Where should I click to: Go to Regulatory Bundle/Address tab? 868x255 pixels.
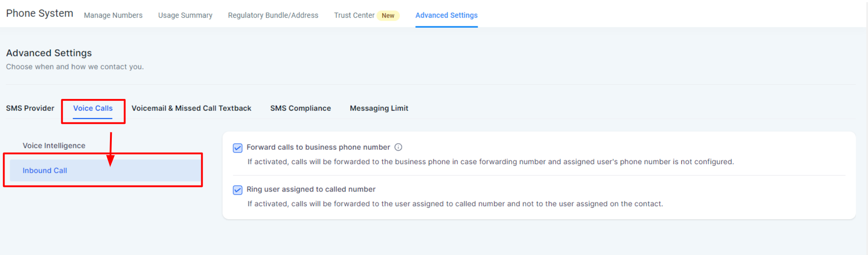(273, 15)
